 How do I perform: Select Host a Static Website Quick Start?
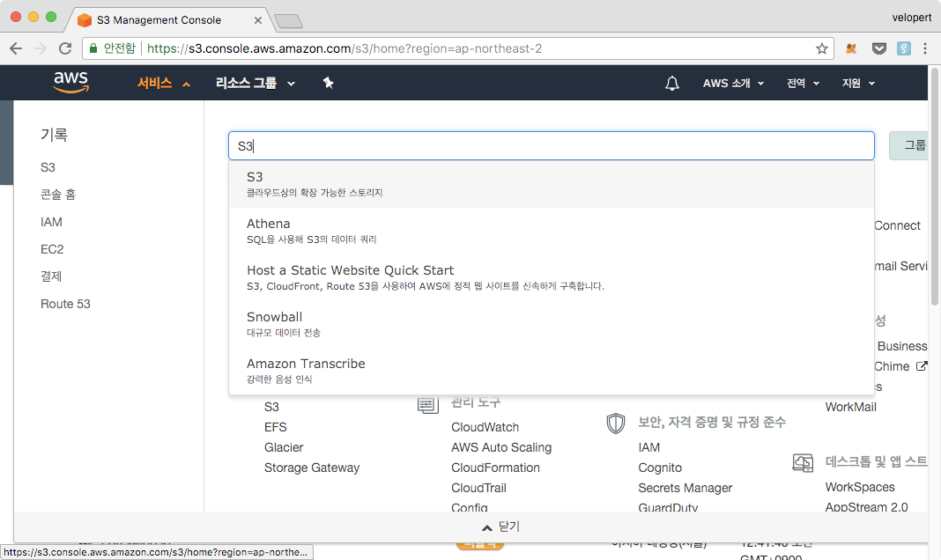pyautogui.click(x=551, y=277)
